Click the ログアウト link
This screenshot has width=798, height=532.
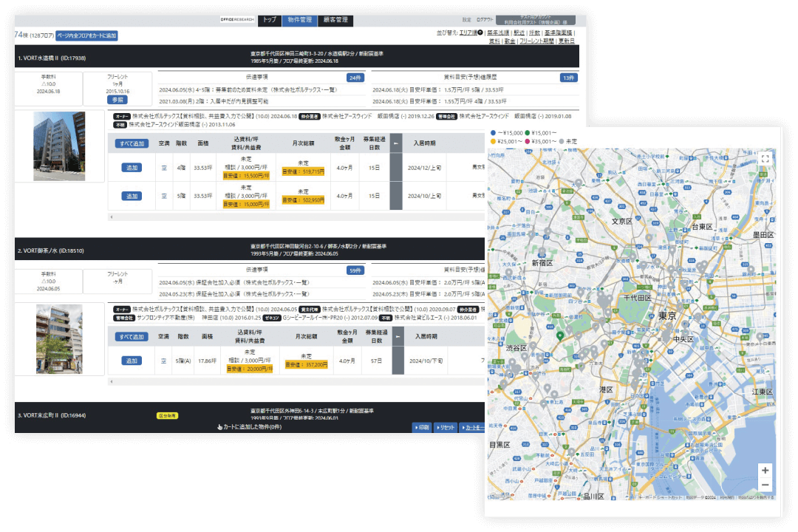[x=485, y=20]
